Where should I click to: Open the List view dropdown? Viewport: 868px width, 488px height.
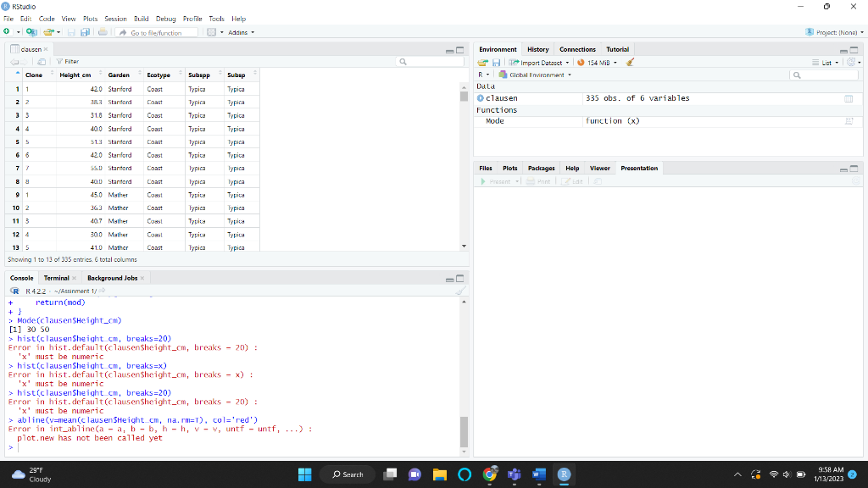(x=826, y=63)
